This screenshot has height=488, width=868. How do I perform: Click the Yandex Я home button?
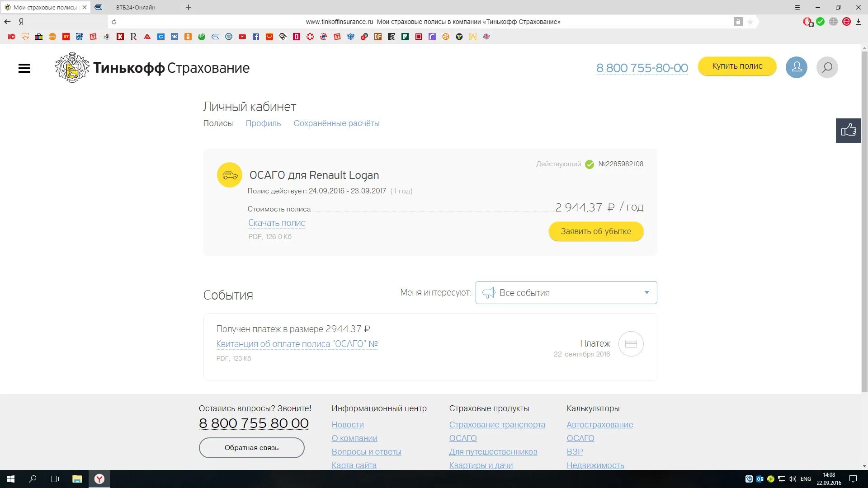click(21, 22)
